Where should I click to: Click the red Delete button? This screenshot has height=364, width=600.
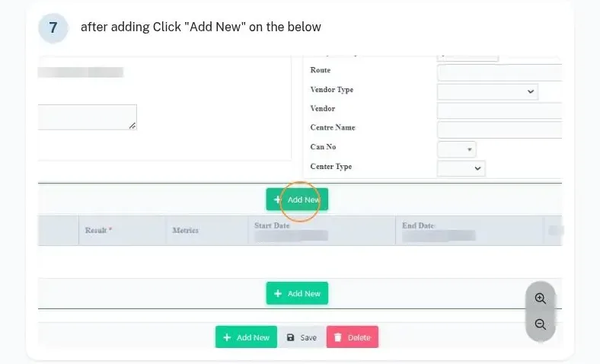pos(353,337)
